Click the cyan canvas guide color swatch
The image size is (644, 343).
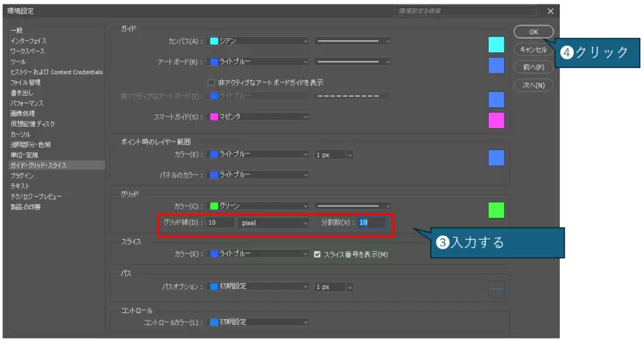[x=496, y=44]
